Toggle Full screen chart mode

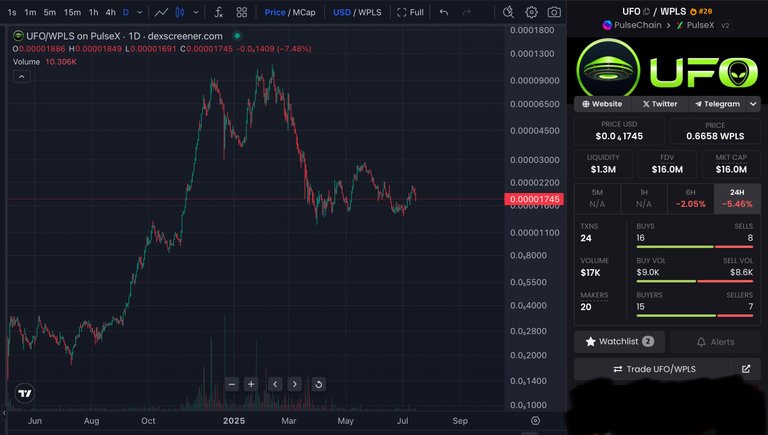point(410,12)
